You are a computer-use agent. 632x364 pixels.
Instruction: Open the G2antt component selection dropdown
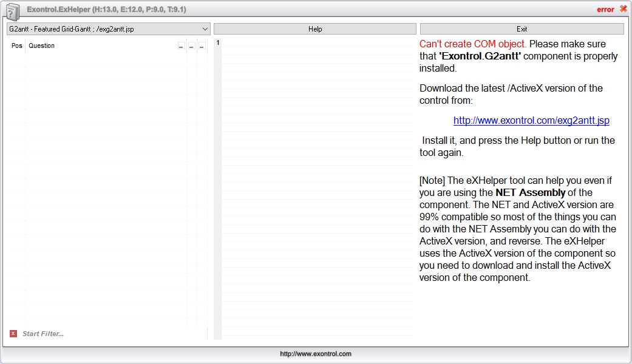204,29
